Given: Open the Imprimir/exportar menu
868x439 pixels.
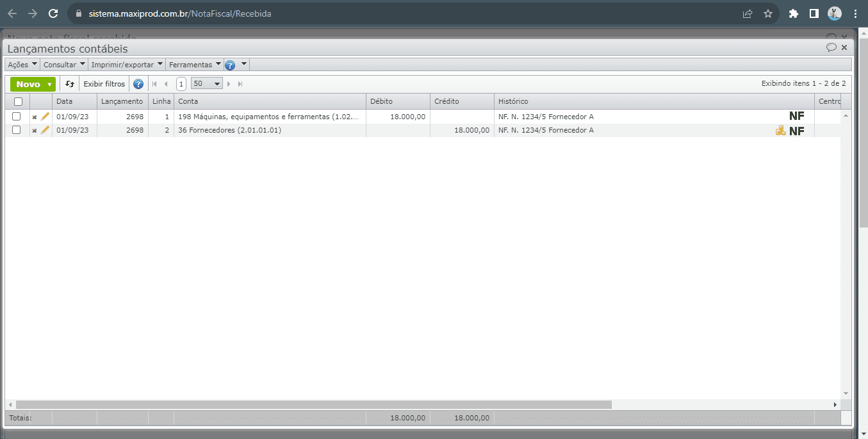Looking at the screenshot, I should tap(127, 65).
